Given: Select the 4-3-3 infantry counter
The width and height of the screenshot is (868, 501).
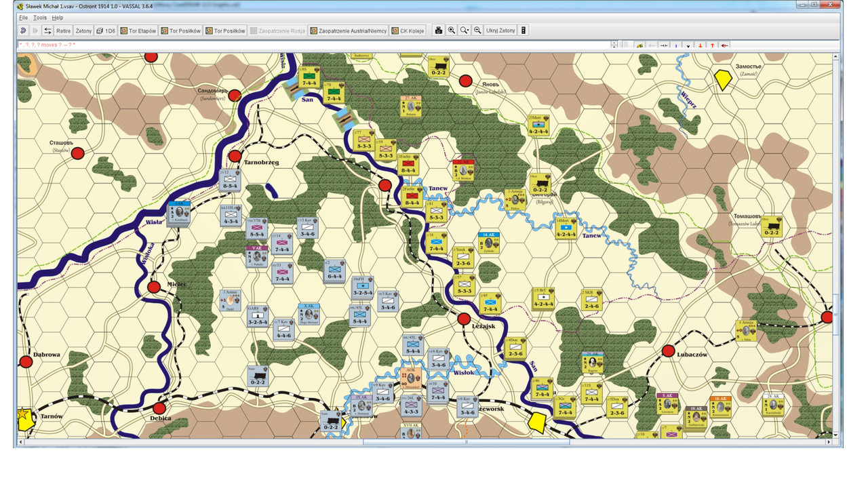Looking at the screenshot, I should click(x=412, y=405).
